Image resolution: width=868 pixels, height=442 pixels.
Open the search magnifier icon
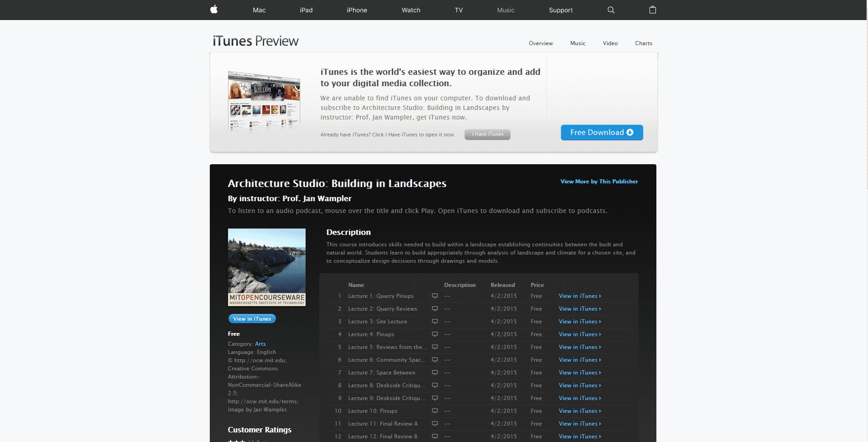(x=611, y=10)
